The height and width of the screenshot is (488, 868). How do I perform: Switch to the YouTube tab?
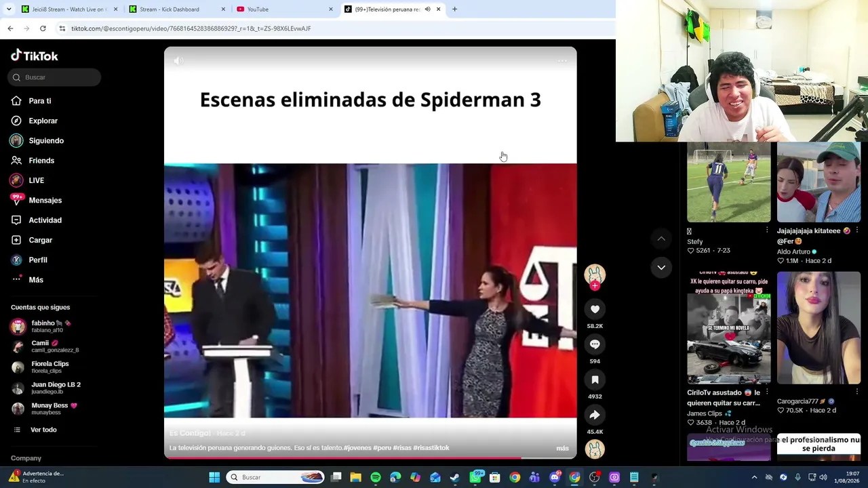click(284, 9)
